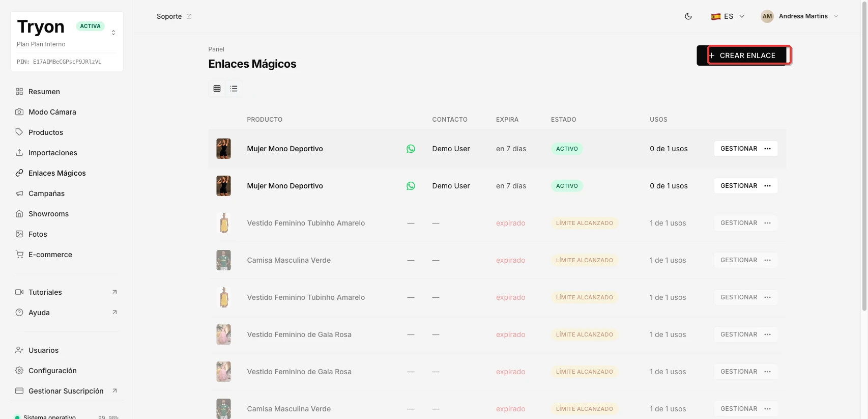The width and height of the screenshot is (868, 419).
Task: Click the Producto column header
Action: pos(265,120)
